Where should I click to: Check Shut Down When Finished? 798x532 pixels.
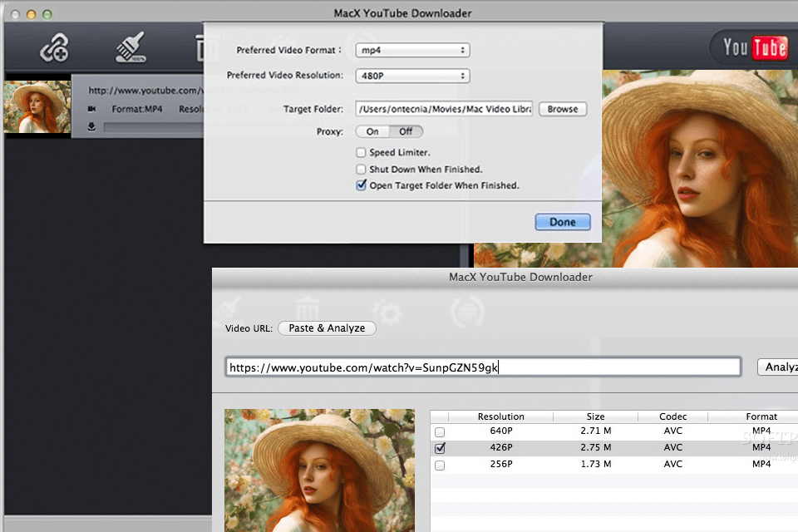361,170
